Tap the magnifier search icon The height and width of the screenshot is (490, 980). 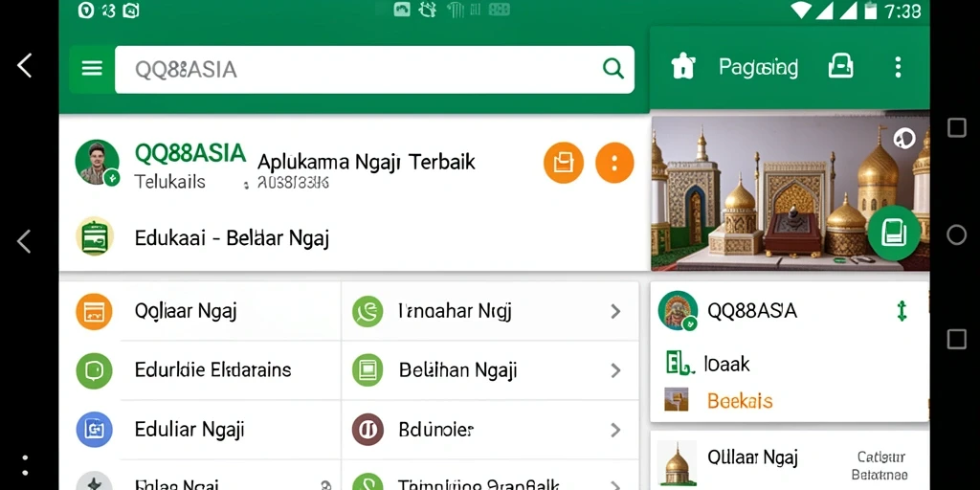(613, 68)
